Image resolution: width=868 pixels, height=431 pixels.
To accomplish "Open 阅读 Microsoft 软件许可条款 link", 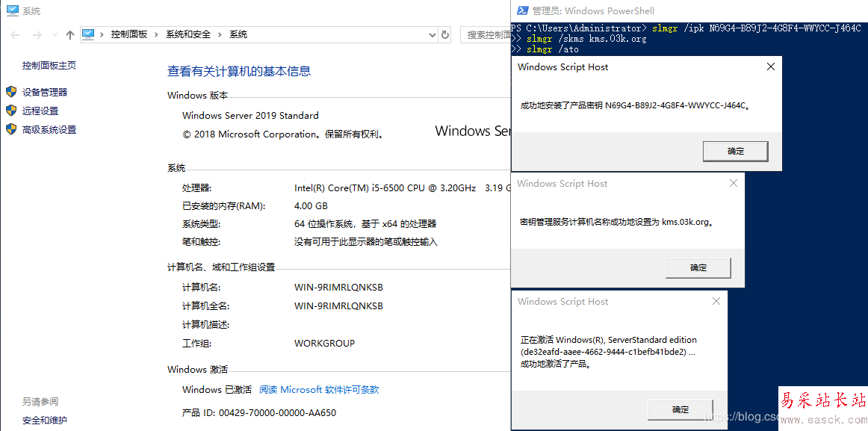I will pos(319,390).
